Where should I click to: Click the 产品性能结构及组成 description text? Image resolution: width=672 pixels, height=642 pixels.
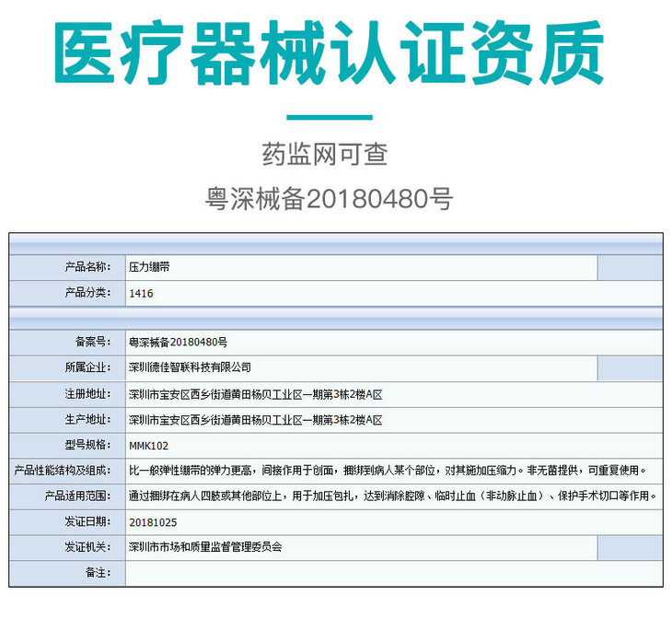click(387, 470)
